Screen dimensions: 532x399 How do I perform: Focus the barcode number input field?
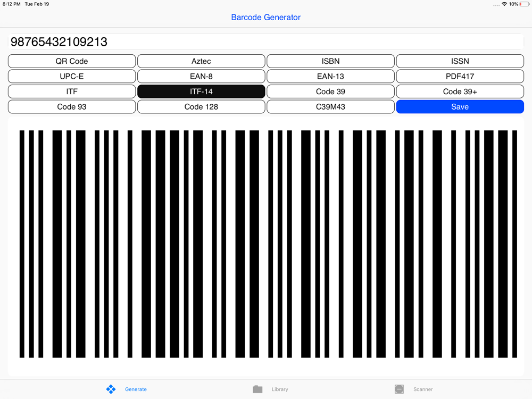(265, 41)
